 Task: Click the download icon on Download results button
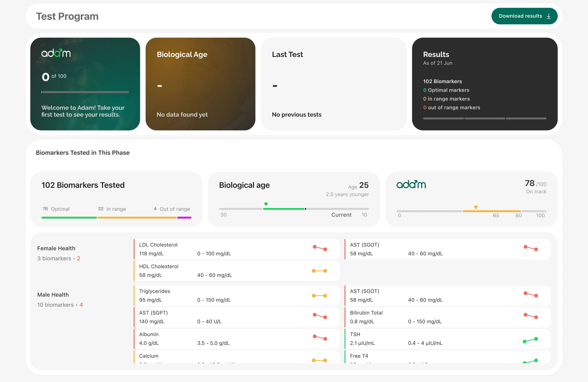[x=549, y=16]
